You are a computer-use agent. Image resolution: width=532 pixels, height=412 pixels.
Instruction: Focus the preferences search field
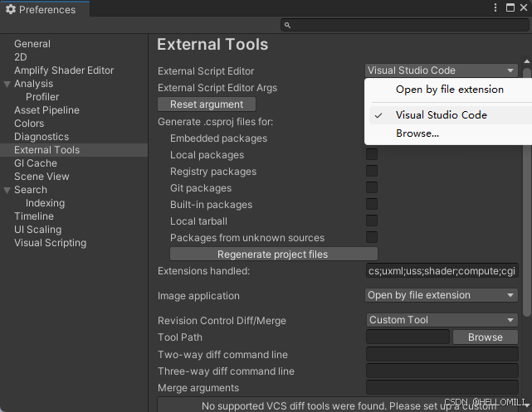click(x=405, y=25)
